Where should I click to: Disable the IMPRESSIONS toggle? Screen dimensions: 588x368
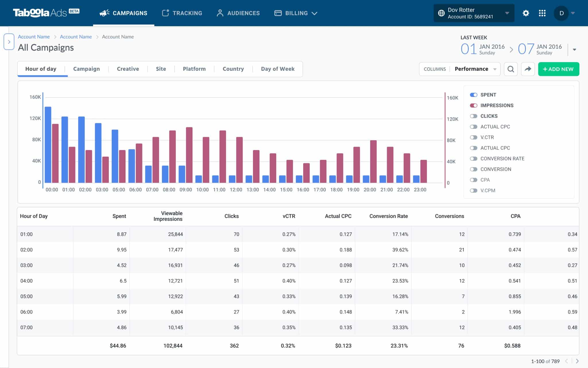[x=474, y=105]
